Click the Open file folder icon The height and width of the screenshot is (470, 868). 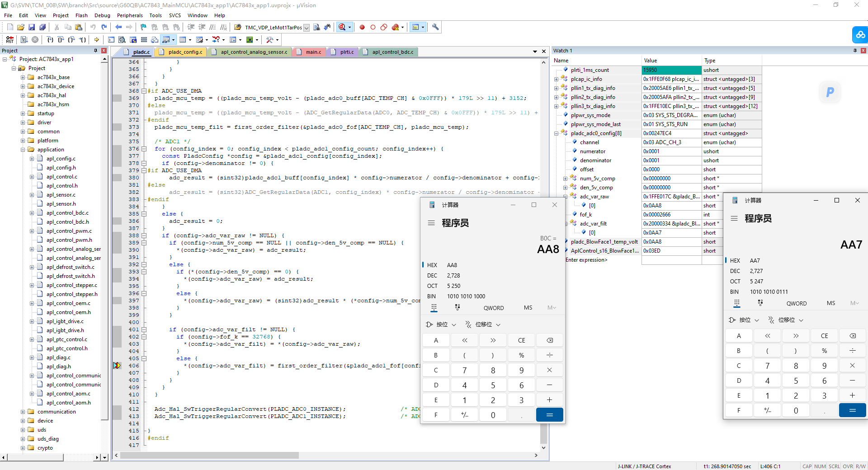[x=21, y=27]
